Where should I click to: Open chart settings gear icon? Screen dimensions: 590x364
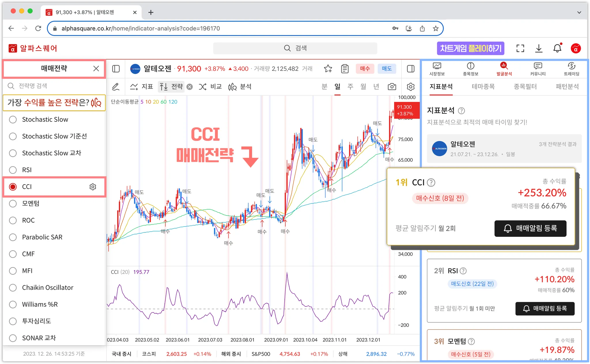[411, 87]
